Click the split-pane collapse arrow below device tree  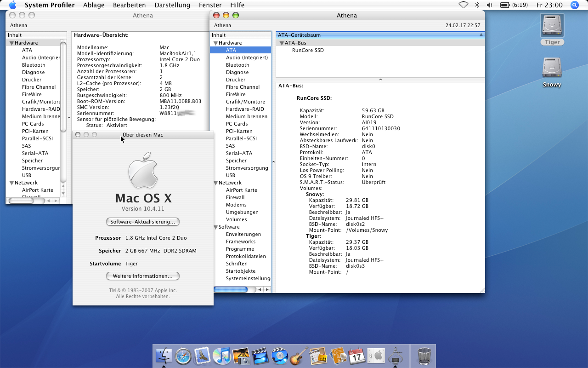(x=380, y=80)
